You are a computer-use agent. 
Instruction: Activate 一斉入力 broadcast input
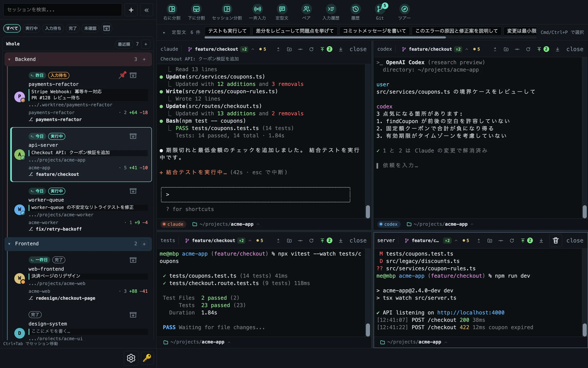coord(257,12)
